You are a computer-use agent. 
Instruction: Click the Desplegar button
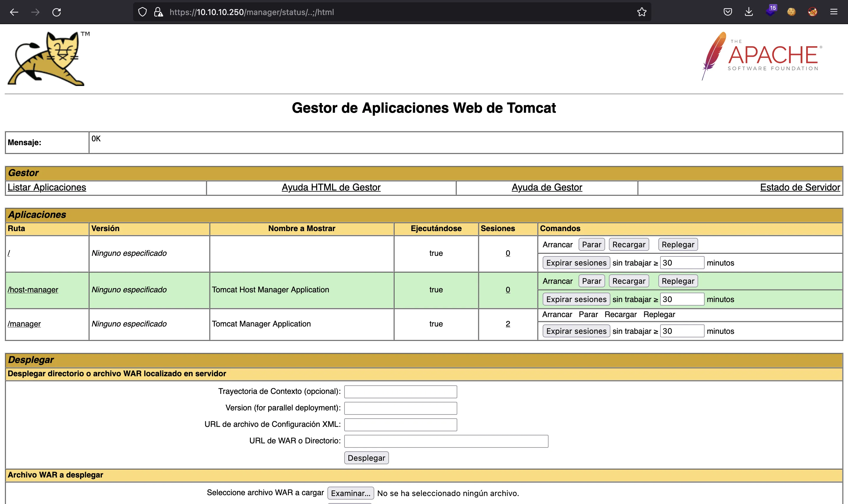pyautogui.click(x=366, y=458)
